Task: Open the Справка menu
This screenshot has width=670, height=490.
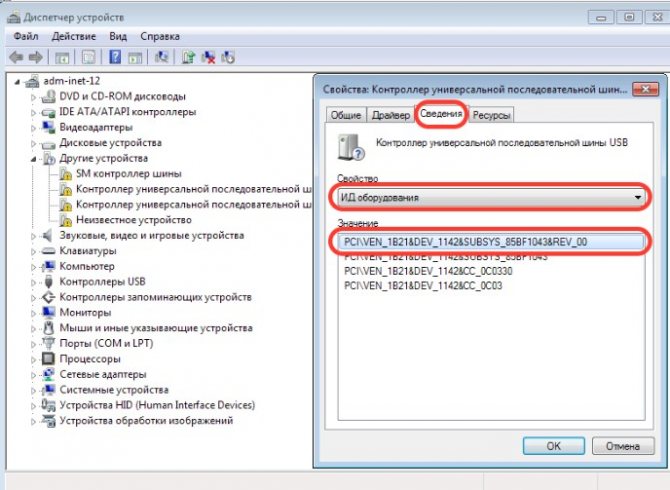Action: click(160, 36)
